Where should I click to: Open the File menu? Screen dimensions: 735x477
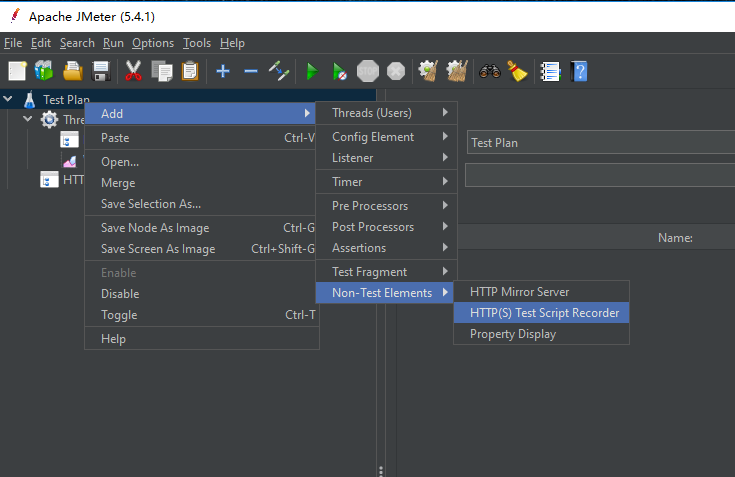(x=13, y=43)
